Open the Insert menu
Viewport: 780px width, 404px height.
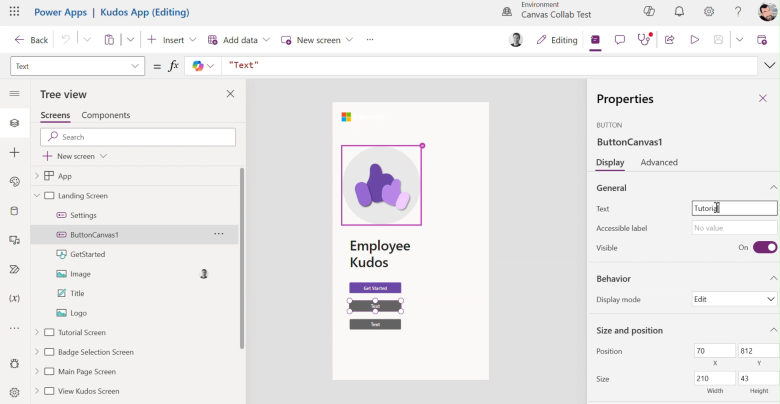pos(172,40)
